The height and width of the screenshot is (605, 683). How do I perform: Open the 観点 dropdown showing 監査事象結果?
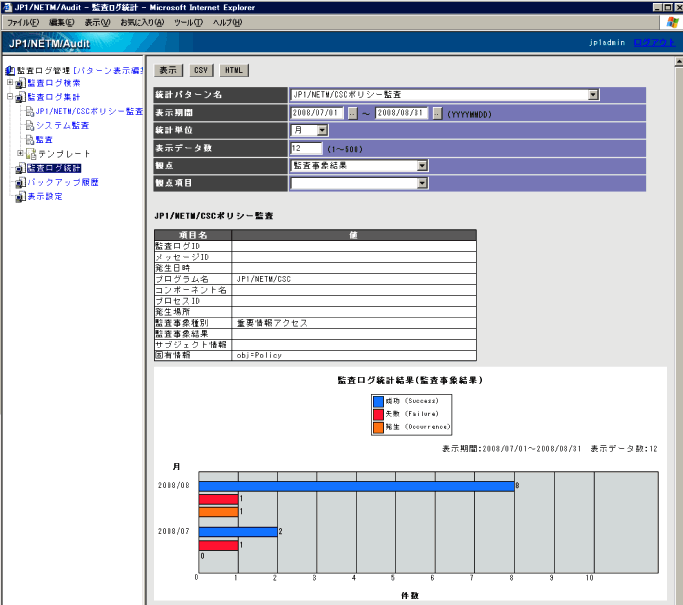point(422,166)
